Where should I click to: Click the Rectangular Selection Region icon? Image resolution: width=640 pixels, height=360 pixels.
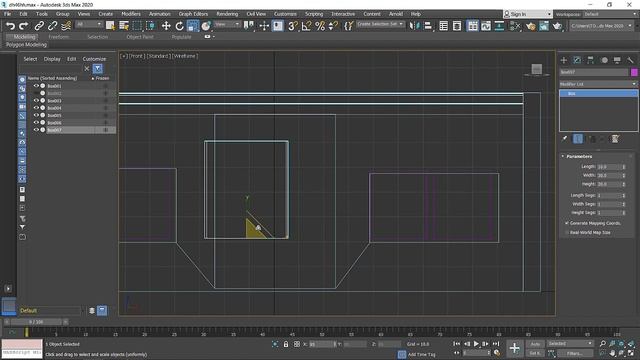[137, 26]
